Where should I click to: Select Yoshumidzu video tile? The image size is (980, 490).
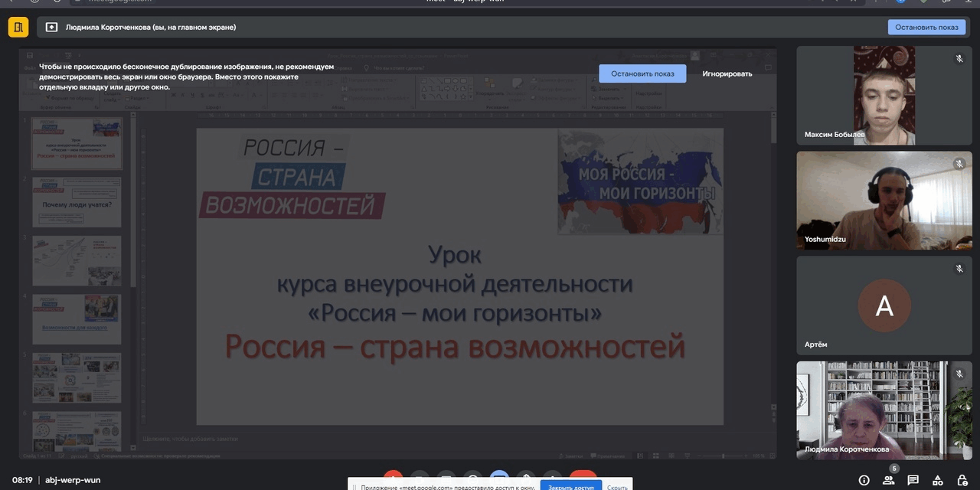884,200
